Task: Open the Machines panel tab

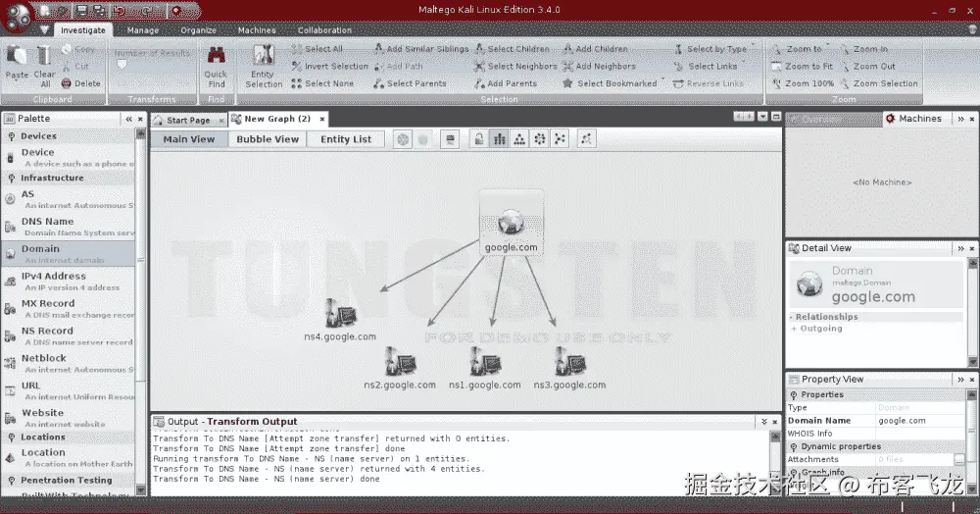Action: (914, 118)
